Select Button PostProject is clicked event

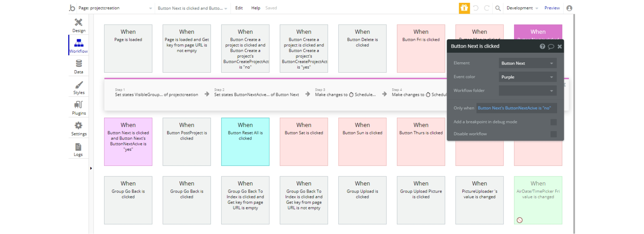[x=187, y=142]
